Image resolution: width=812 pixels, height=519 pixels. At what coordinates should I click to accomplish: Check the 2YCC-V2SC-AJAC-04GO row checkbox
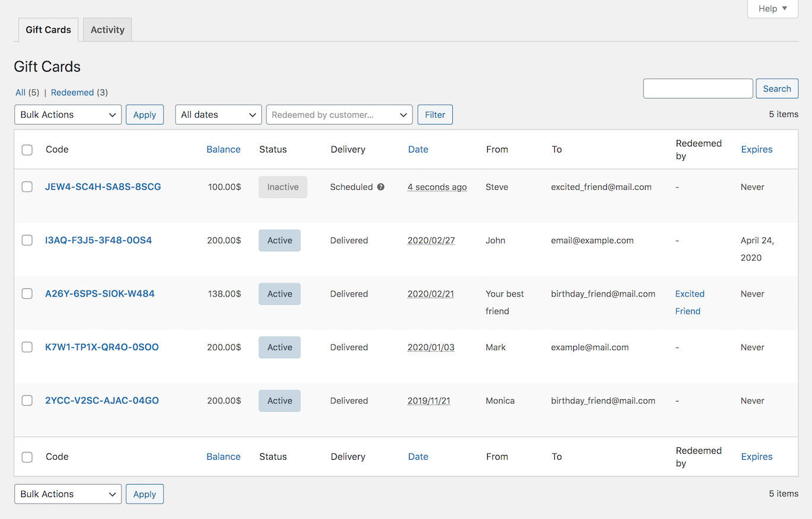(x=27, y=400)
